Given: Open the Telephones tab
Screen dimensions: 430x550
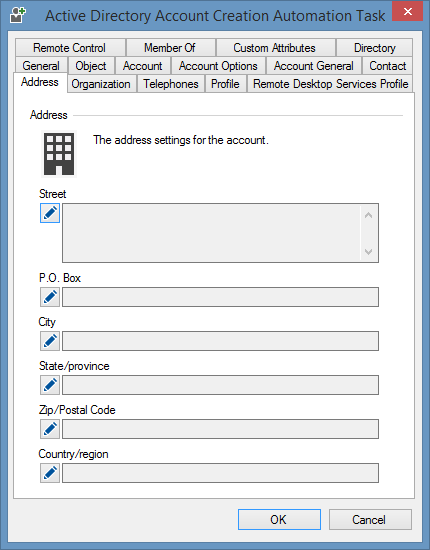Looking at the screenshot, I should coord(171,84).
